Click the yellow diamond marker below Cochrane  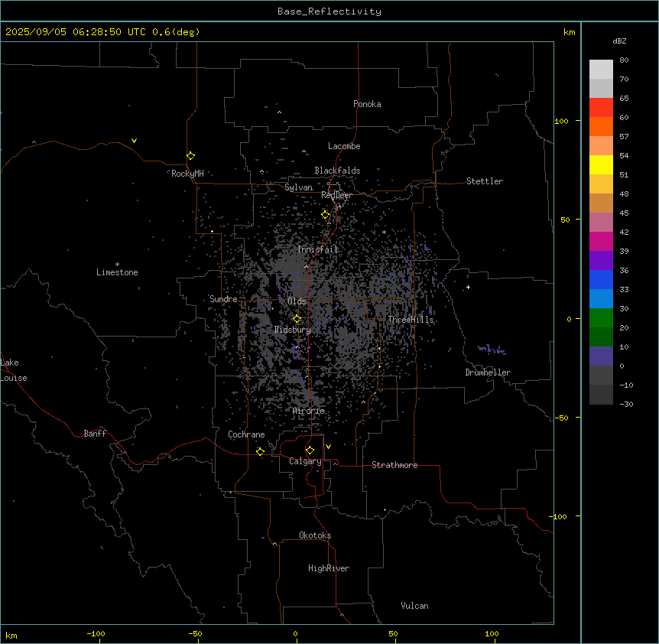[260, 451]
